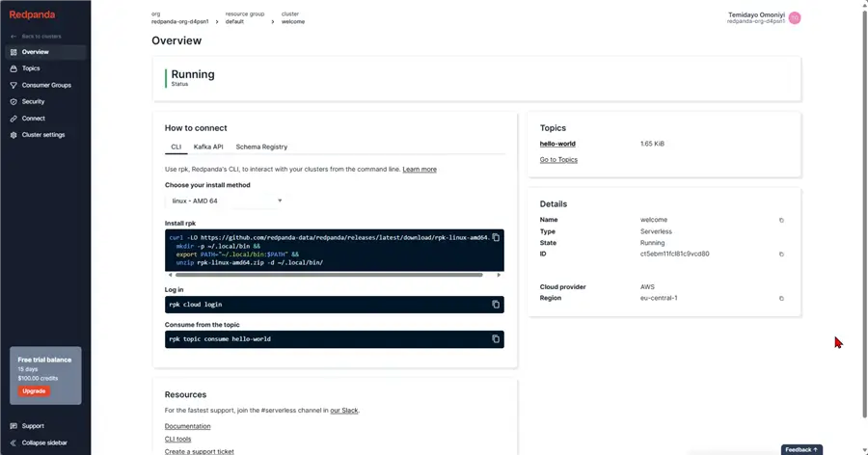
Task: Open the Documentation link
Action: tap(187, 426)
